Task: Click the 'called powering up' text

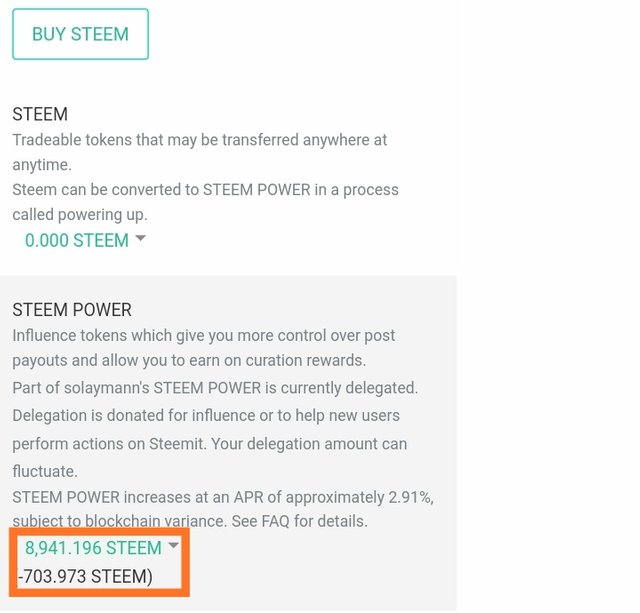Action: [x=80, y=214]
